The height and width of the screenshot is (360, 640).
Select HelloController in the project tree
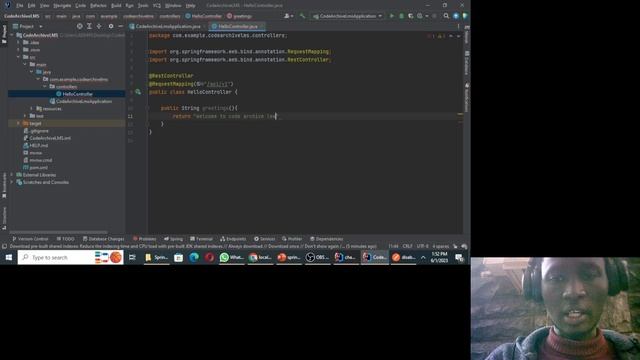coord(78,94)
